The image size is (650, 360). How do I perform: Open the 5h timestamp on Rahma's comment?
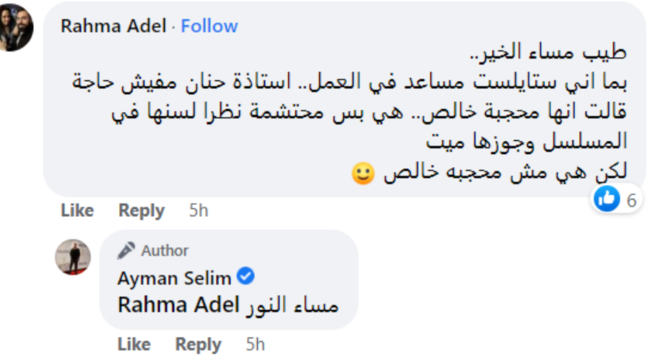coord(199,210)
